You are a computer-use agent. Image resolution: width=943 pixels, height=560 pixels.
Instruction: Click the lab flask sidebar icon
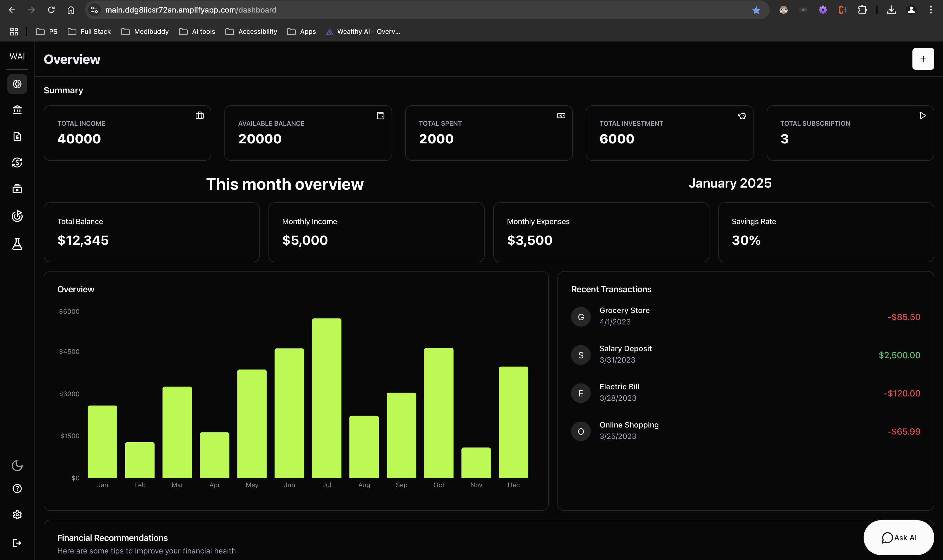click(x=17, y=244)
